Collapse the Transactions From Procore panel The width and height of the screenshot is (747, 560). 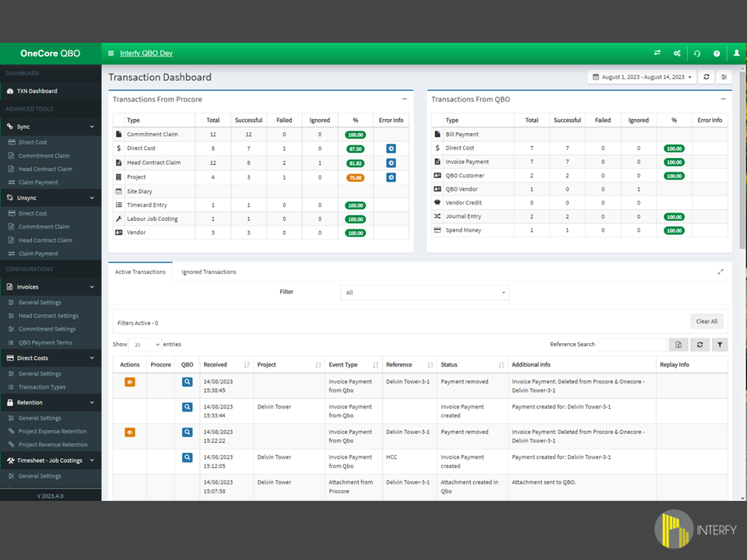click(404, 99)
